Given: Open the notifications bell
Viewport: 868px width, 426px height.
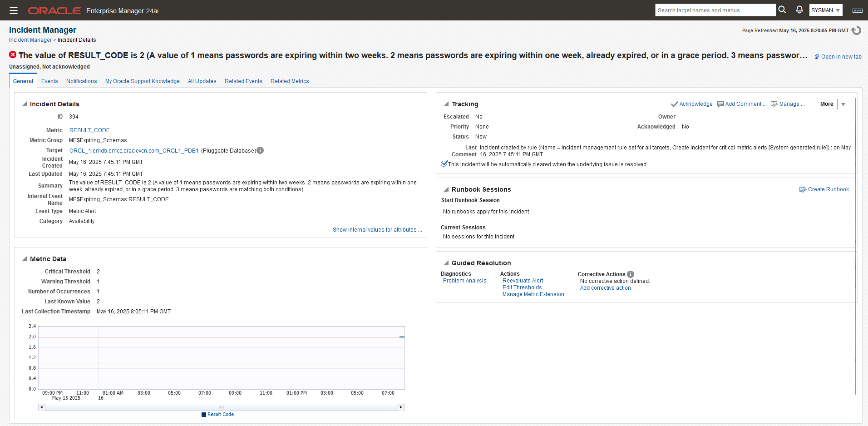Looking at the screenshot, I should pos(799,10).
